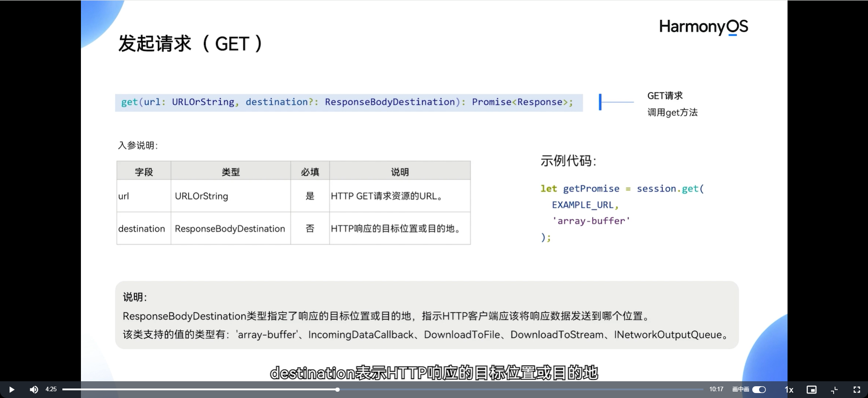Mute the video with the speaker icon
This screenshot has height=398, width=868.
pos(34,389)
